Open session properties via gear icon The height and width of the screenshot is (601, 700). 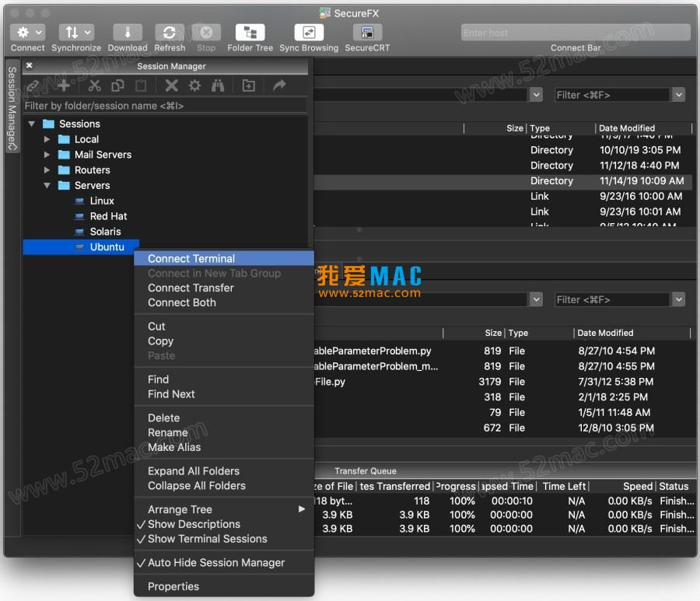[194, 86]
